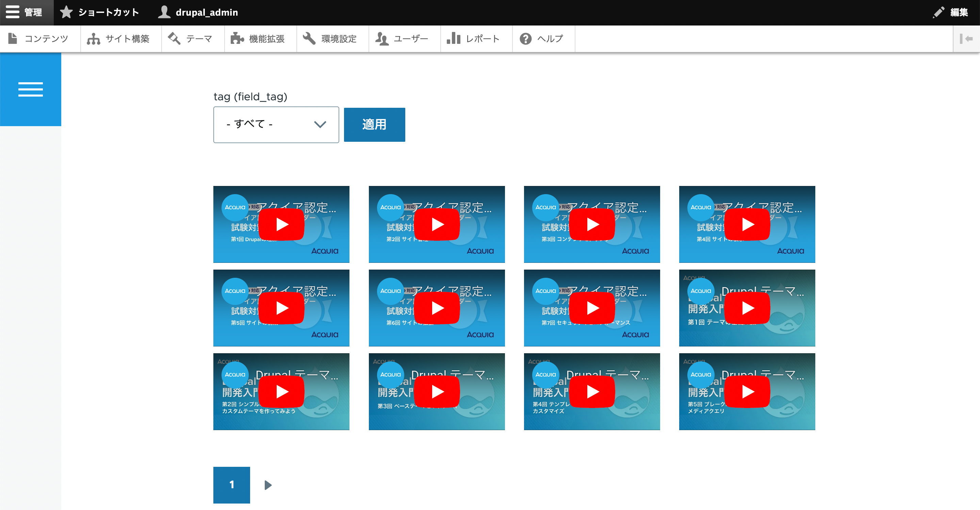980x510 pixels.
Task: Play the 第6回 アクイア認定 video
Action: pyautogui.click(x=437, y=308)
